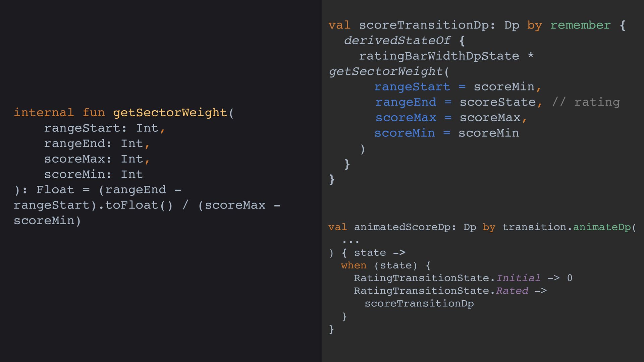Click scoreState argument value
The image size is (644, 362).
497,102
